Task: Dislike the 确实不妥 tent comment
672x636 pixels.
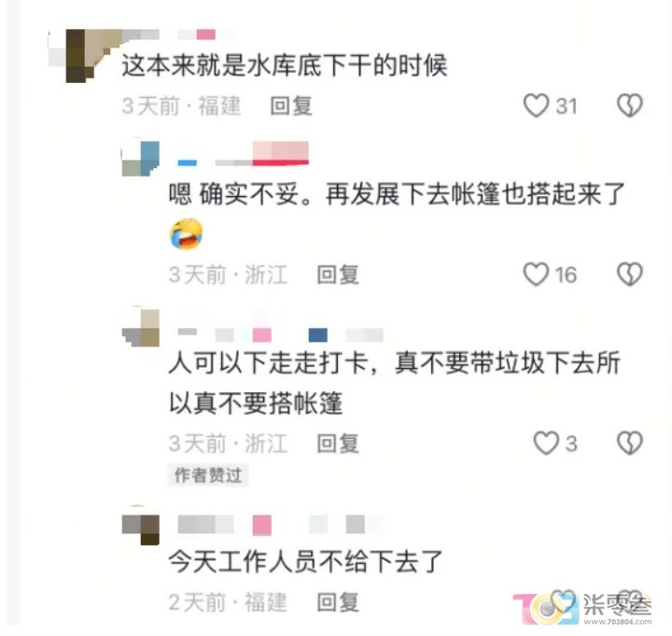Action: click(630, 274)
